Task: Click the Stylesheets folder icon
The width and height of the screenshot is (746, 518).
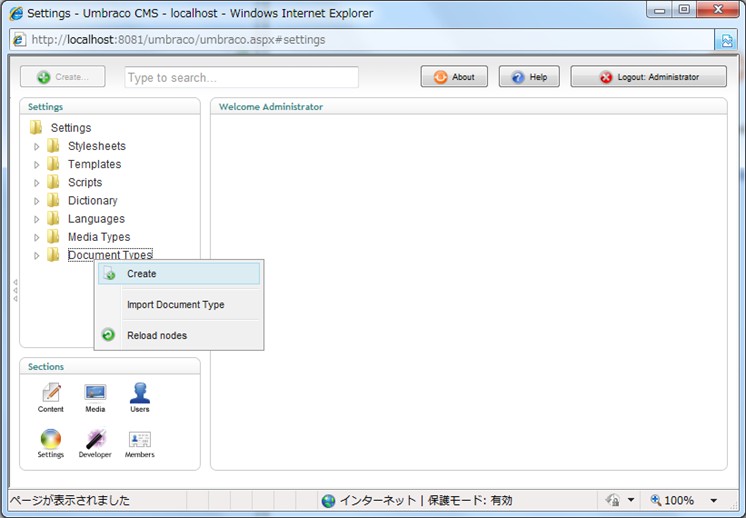Action: [53, 146]
